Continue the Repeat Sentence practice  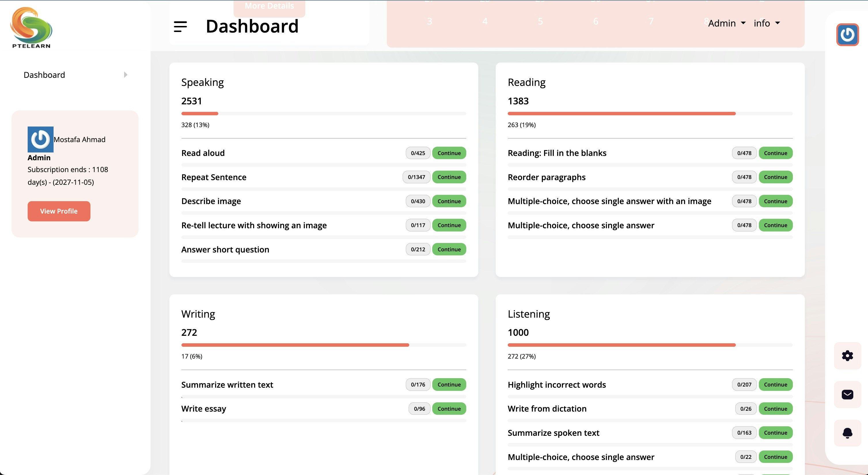click(449, 177)
